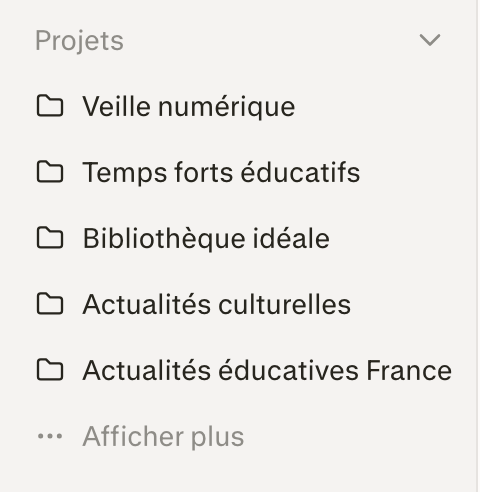
Task: Expand the list via Afficher plus
Action: tap(163, 436)
